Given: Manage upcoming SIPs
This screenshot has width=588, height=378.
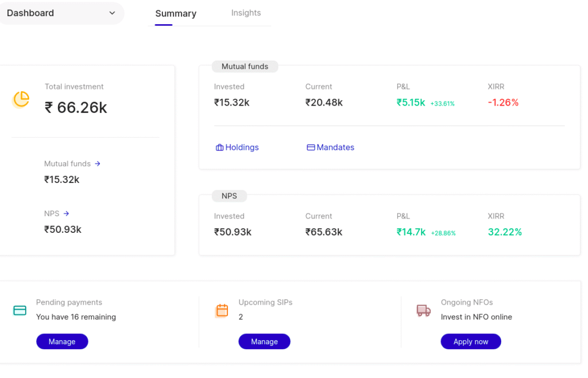Looking at the screenshot, I should point(264,341).
